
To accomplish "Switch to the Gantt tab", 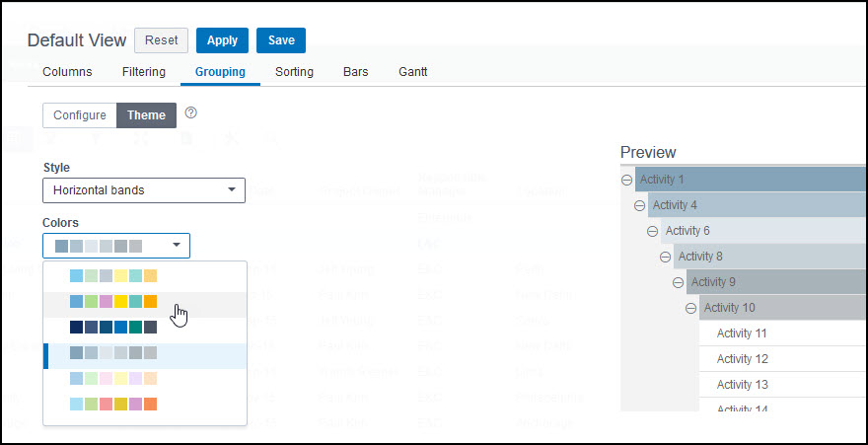I will (x=413, y=72).
